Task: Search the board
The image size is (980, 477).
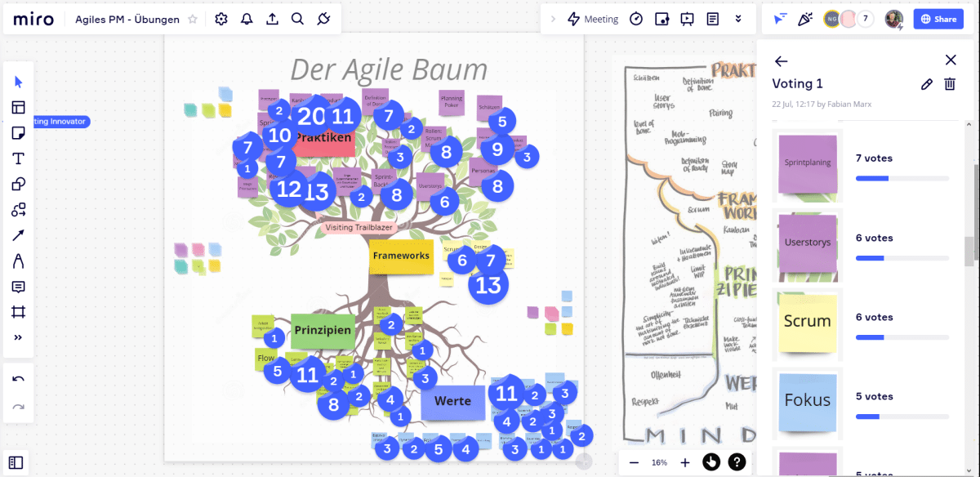Action: [298, 19]
